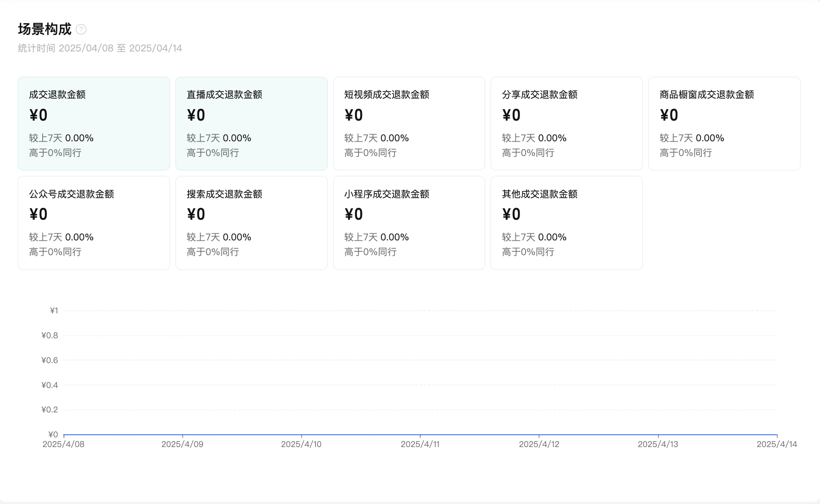Image resolution: width=820 pixels, height=504 pixels.
Task: Click the 统计时间 date range text
Action: pos(100,48)
